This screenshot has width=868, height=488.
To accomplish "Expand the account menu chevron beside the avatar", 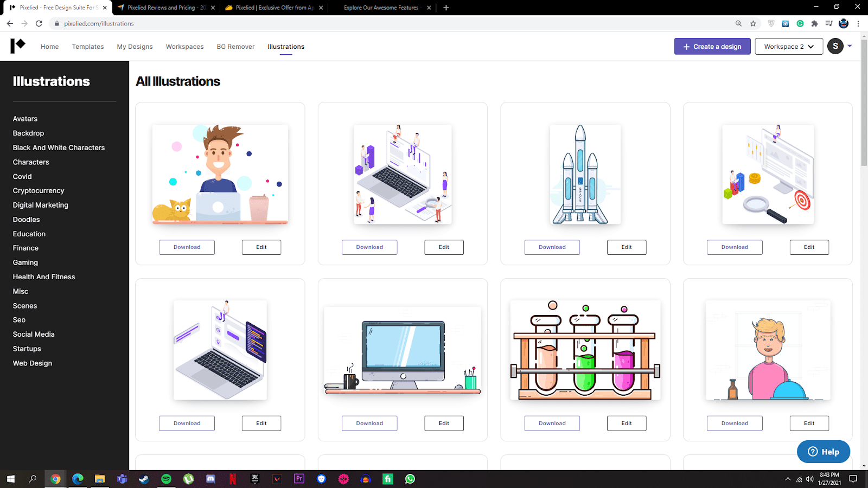I will coord(848,46).
